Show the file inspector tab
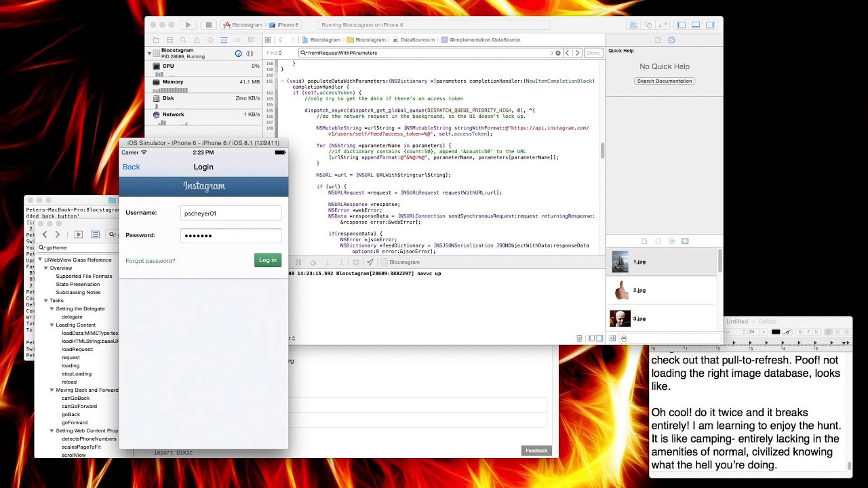Image resolution: width=868 pixels, height=488 pixels. coord(658,40)
